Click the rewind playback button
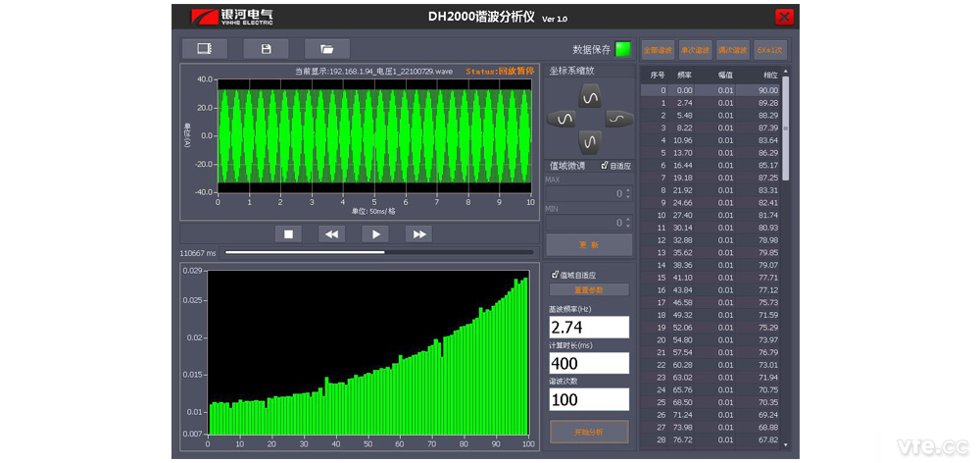 point(331,233)
